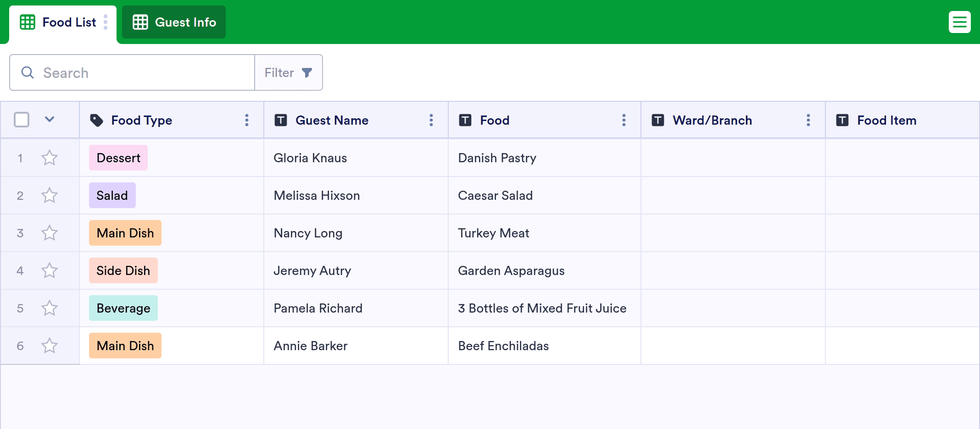
Task: Mark row 3 Nancy Long as favorite
Action: [50, 233]
